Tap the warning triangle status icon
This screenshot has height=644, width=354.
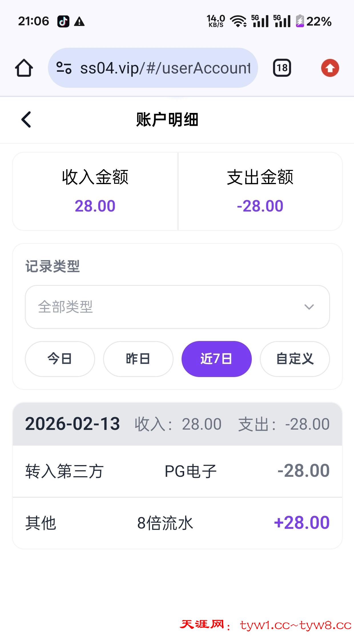point(79,21)
